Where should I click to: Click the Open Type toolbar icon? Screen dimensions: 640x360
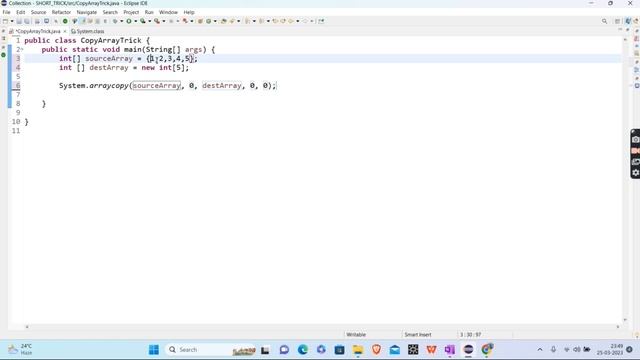click(x=223, y=21)
